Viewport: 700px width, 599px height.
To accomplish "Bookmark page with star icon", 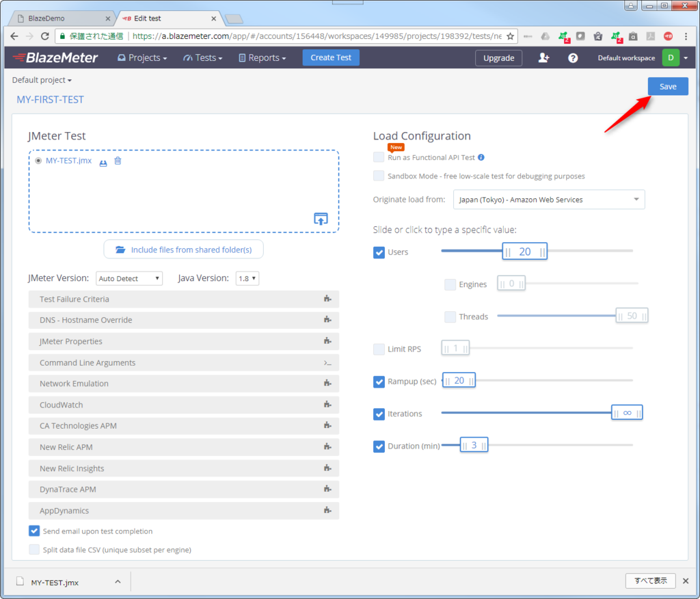I will click(x=510, y=36).
